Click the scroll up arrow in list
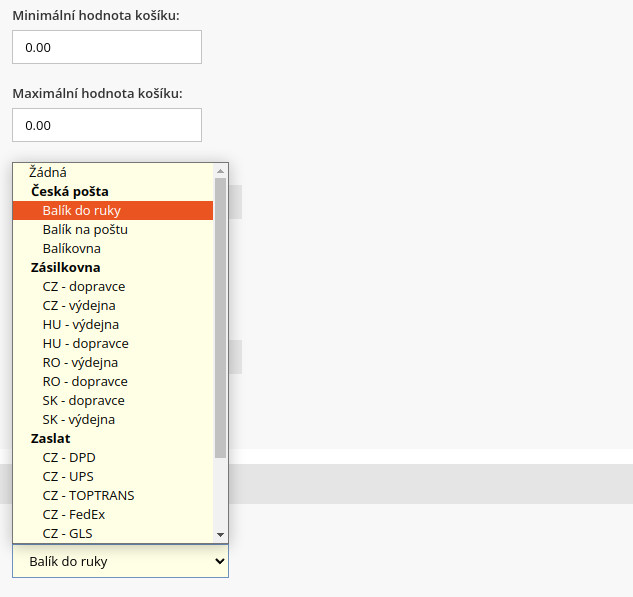 coord(221,171)
